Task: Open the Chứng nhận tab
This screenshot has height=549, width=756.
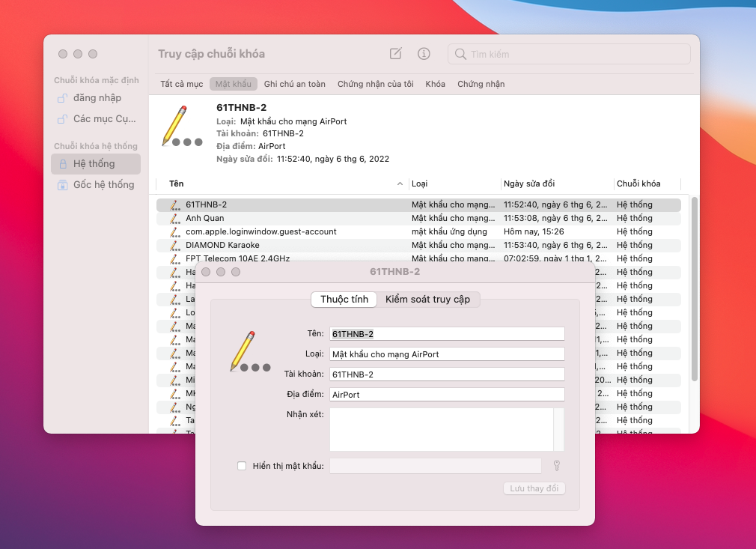Action: [481, 84]
